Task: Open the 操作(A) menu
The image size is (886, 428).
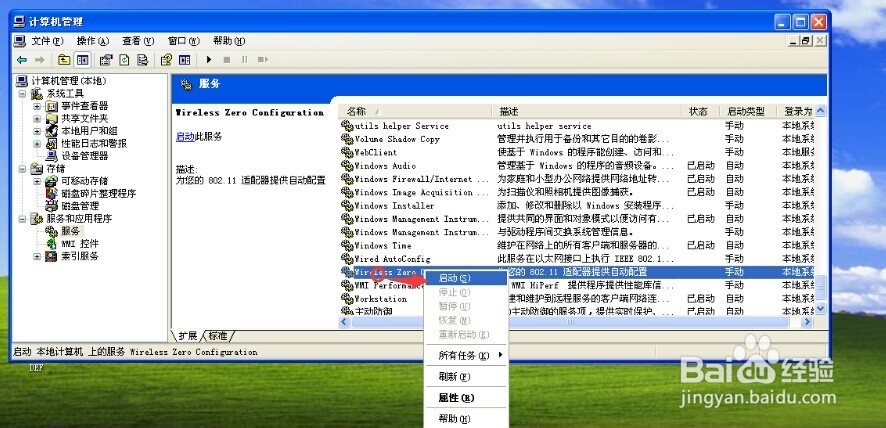Action: [x=93, y=41]
